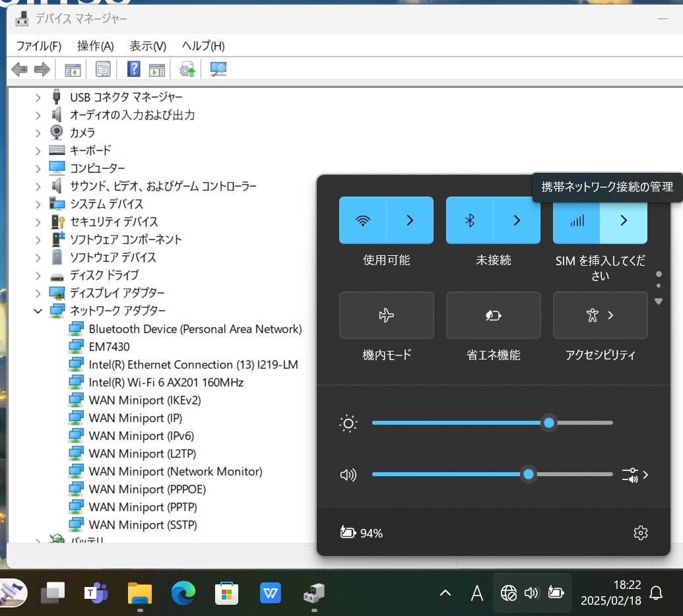683x616 pixels.
Task: Enable airplane mode (機内モード)
Action: pyautogui.click(x=386, y=316)
